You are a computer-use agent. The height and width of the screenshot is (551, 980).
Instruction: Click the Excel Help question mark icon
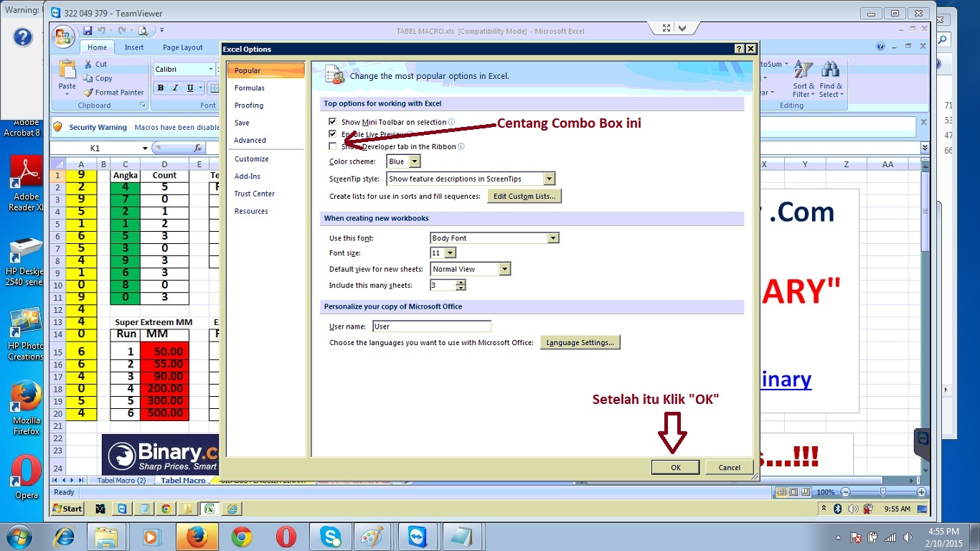click(x=880, y=47)
